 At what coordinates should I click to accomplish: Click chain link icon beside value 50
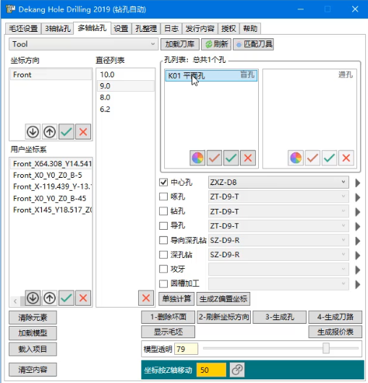(x=237, y=370)
